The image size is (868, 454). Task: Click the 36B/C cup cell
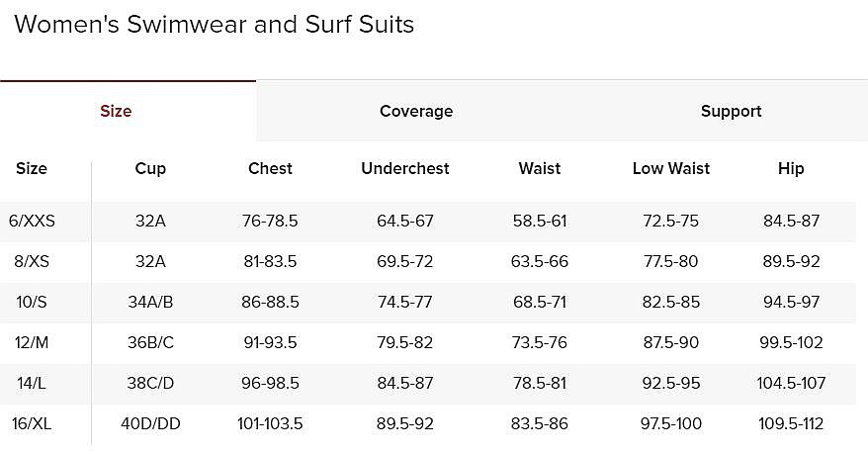150,342
